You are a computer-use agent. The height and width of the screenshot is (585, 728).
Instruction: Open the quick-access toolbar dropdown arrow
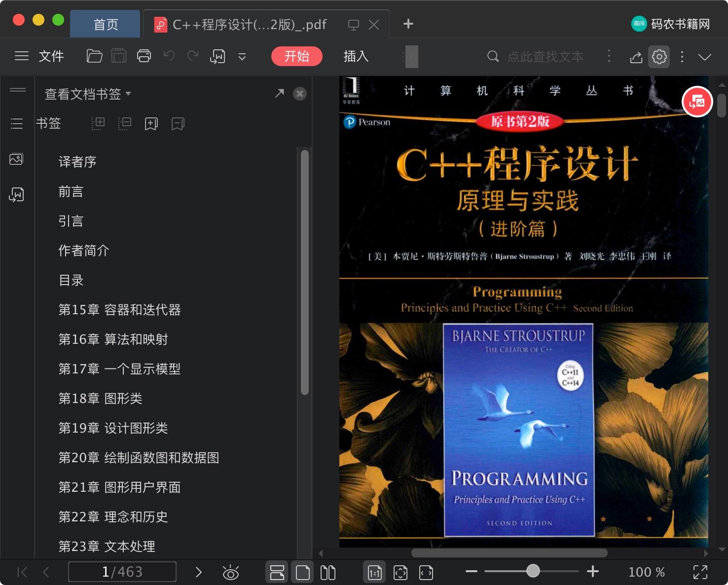(x=242, y=57)
